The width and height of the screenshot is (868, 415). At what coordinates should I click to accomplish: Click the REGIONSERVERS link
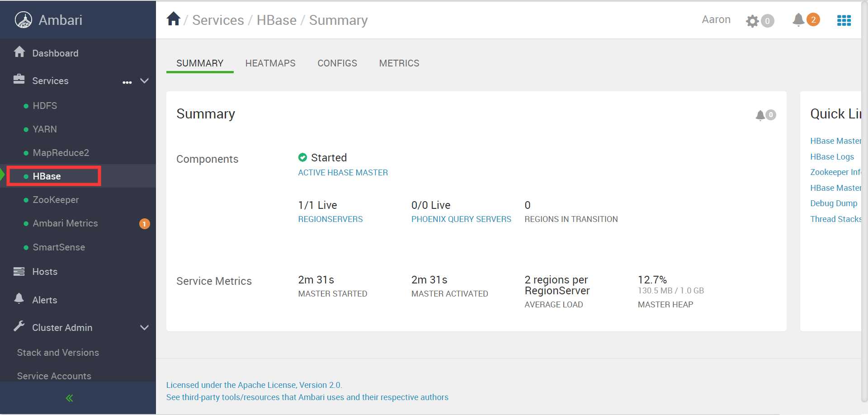point(330,219)
